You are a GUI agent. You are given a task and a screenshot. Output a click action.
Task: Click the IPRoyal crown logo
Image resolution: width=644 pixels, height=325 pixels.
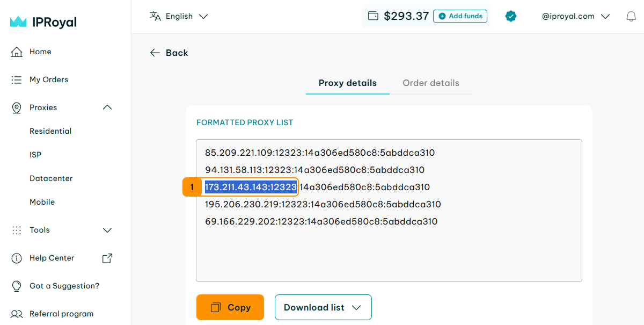pyautogui.click(x=18, y=22)
